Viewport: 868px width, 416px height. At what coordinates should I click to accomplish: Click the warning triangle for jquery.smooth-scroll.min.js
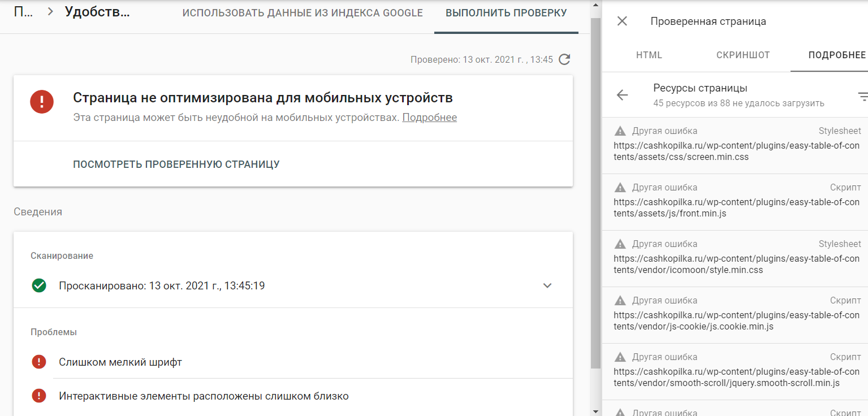tap(620, 357)
